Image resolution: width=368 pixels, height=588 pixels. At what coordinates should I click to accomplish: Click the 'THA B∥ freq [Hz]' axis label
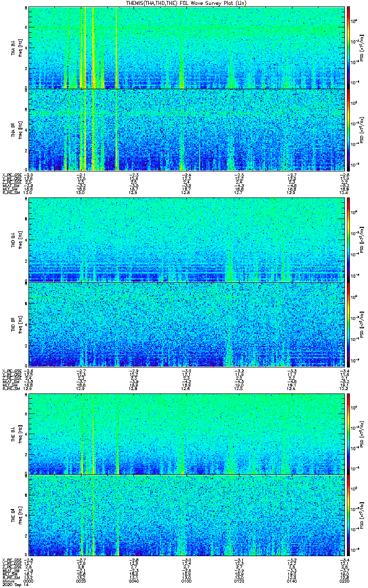[x=17, y=130]
